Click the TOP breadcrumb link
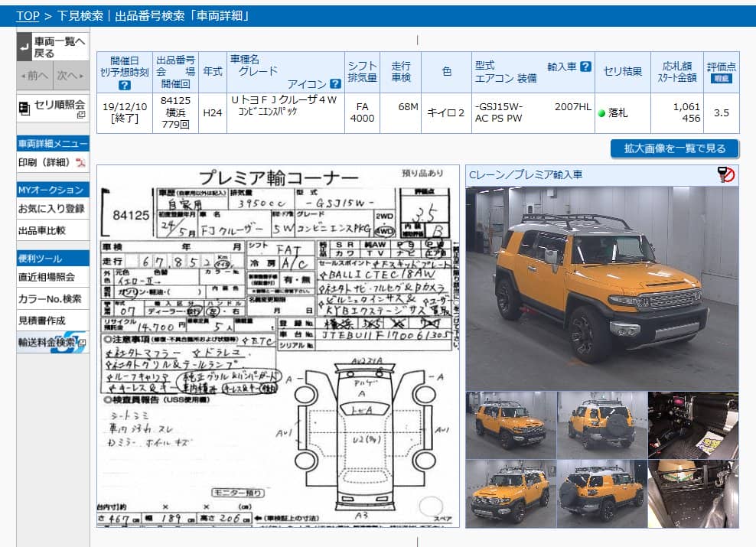The image size is (756, 547). pyautogui.click(x=28, y=15)
